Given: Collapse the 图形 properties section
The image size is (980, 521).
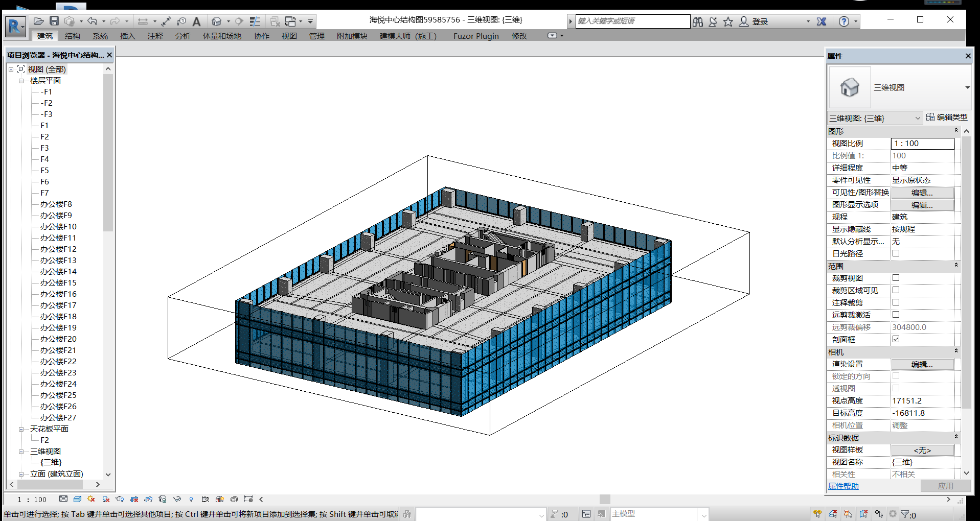Looking at the screenshot, I should [956, 131].
